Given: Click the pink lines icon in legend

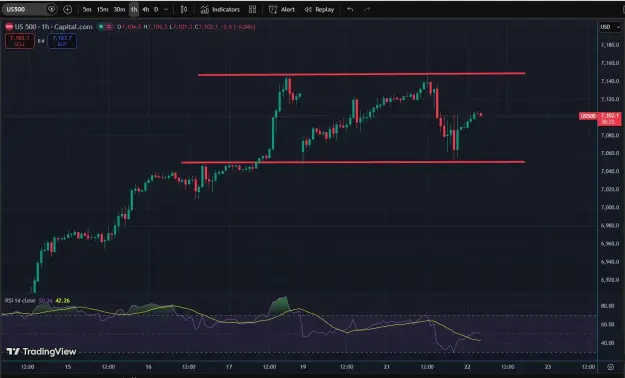Looking at the screenshot, I should [x=108, y=27].
